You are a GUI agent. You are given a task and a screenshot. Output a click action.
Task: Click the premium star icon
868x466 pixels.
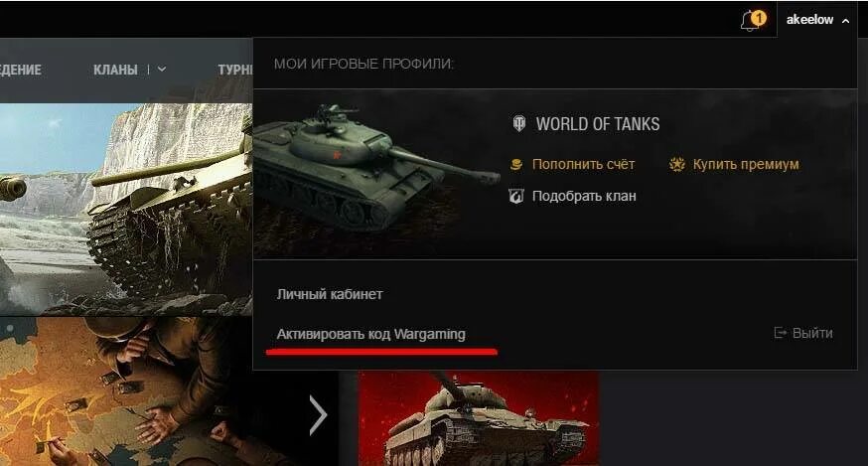[x=677, y=164]
